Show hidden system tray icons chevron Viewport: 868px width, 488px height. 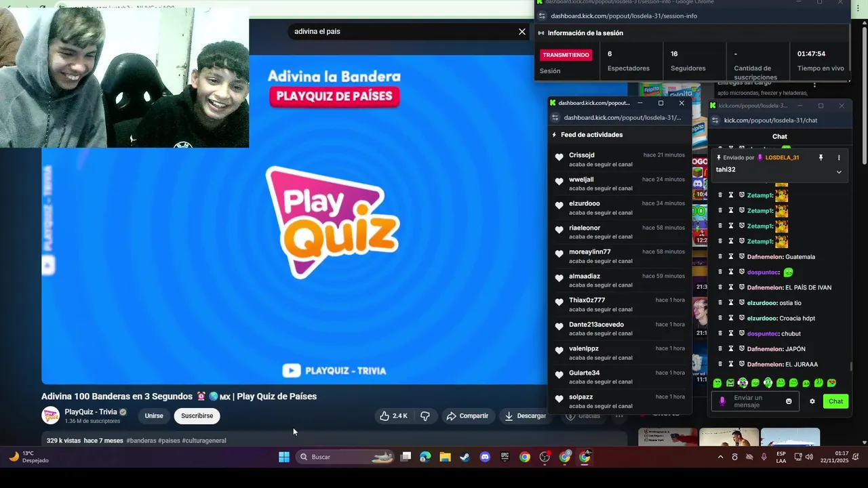[720, 457]
